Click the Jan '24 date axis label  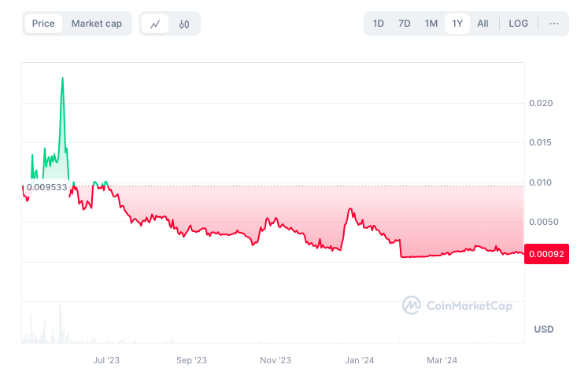[360, 360]
